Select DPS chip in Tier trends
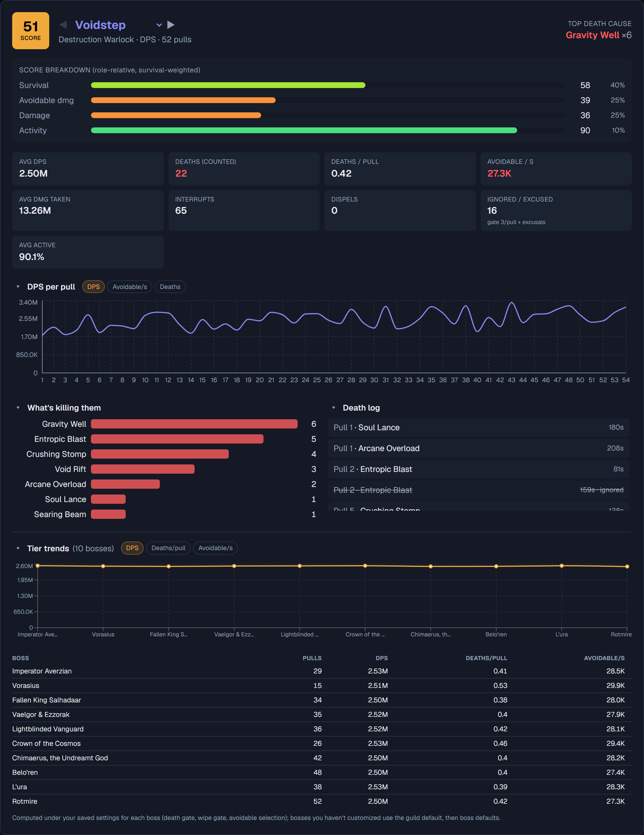This screenshot has height=835, width=644. 132,548
